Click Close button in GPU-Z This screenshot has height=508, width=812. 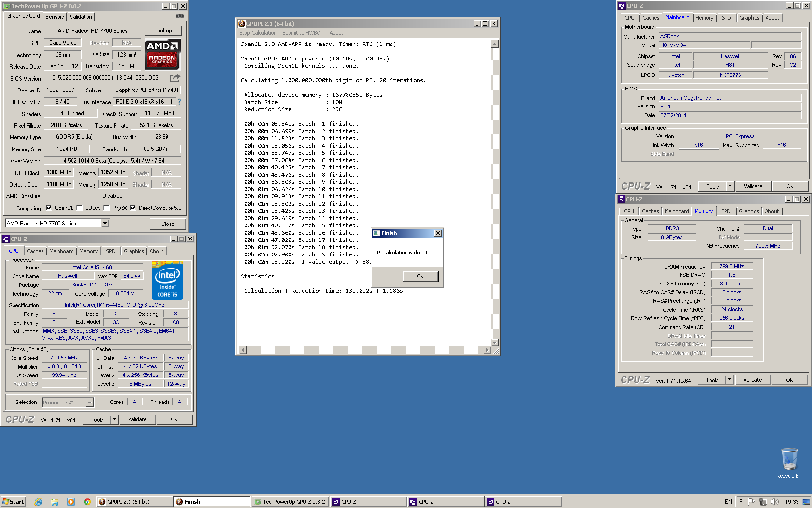pyautogui.click(x=168, y=224)
